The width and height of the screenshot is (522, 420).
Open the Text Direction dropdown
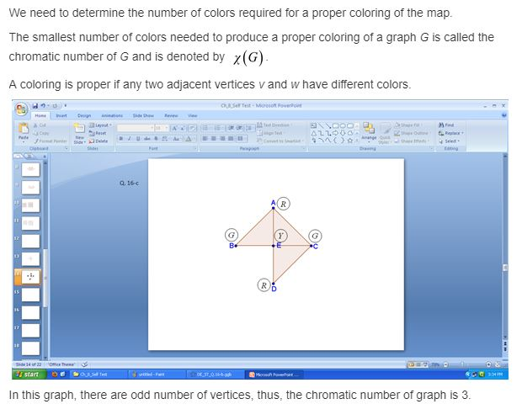(274, 125)
